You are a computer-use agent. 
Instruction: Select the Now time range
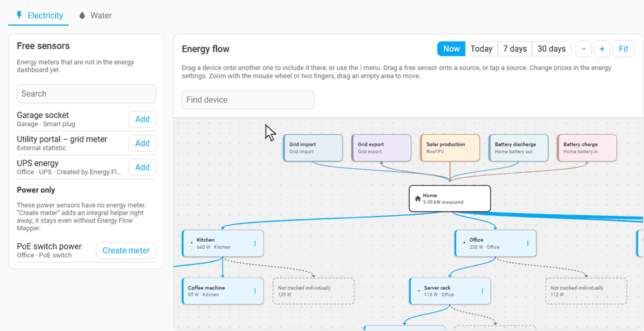451,49
